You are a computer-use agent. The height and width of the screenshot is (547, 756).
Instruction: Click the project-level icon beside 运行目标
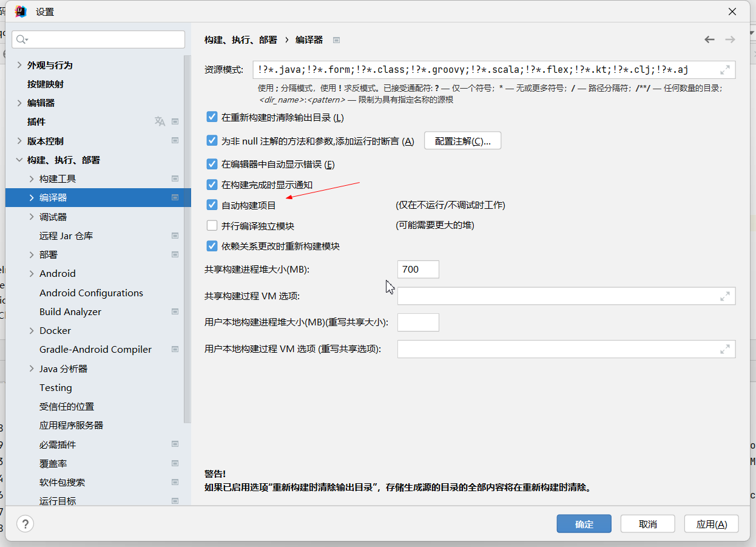[175, 501]
